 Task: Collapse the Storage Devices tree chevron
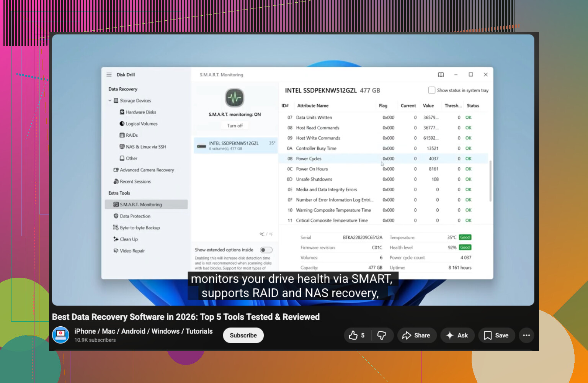coord(110,101)
